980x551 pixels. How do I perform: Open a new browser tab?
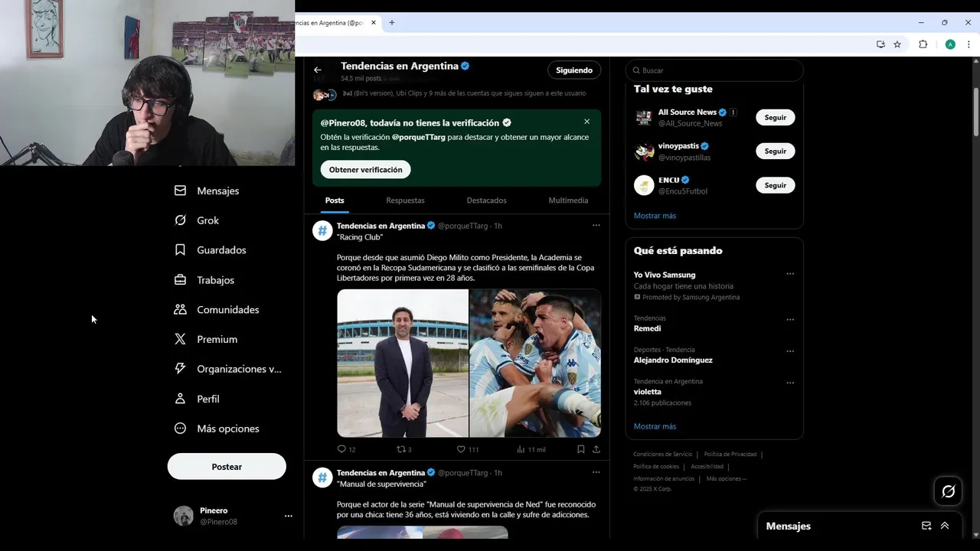coord(392,23)
